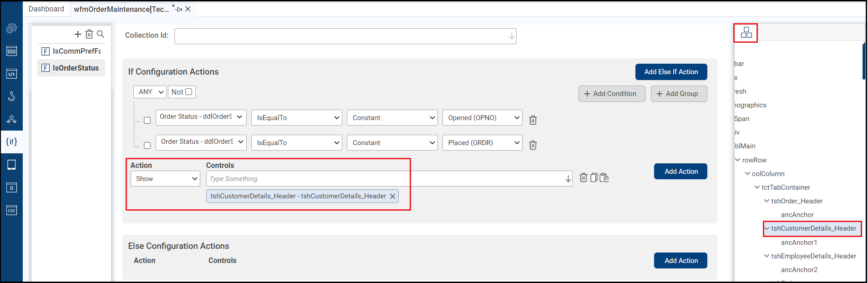Viewport: 868px width, 283px height.
Task: Open the JS editor from the sidebar
Action: point(11,187)
